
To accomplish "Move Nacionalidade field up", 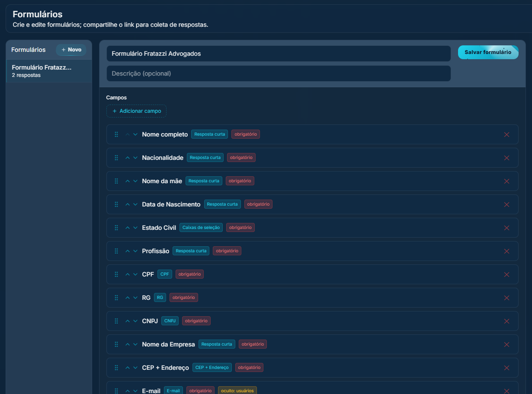I will [x=128, y=158].
